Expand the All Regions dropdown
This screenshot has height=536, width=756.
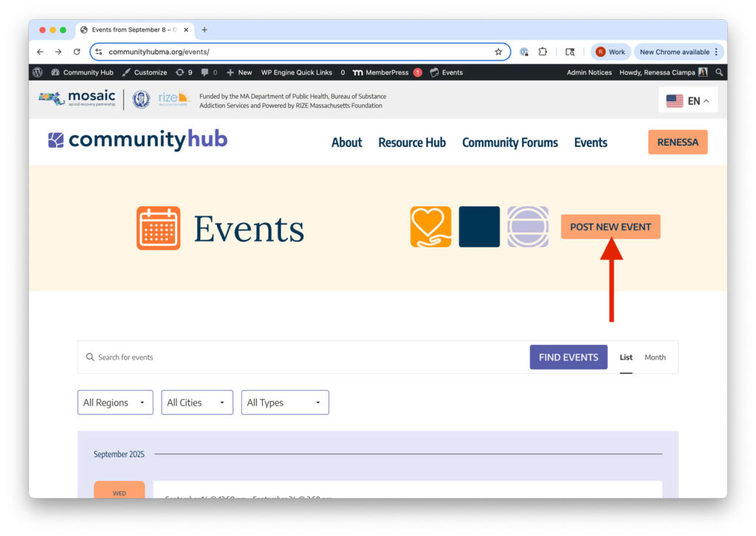[x=115, y=402]
